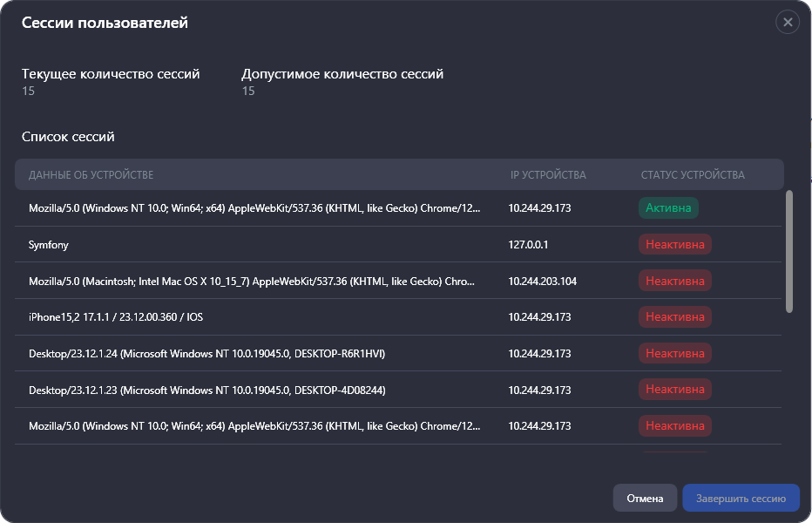This screenshot has height=523, width=812.
Task: Click Неактивна badge in the Symfony row
Action: [675, 245]
